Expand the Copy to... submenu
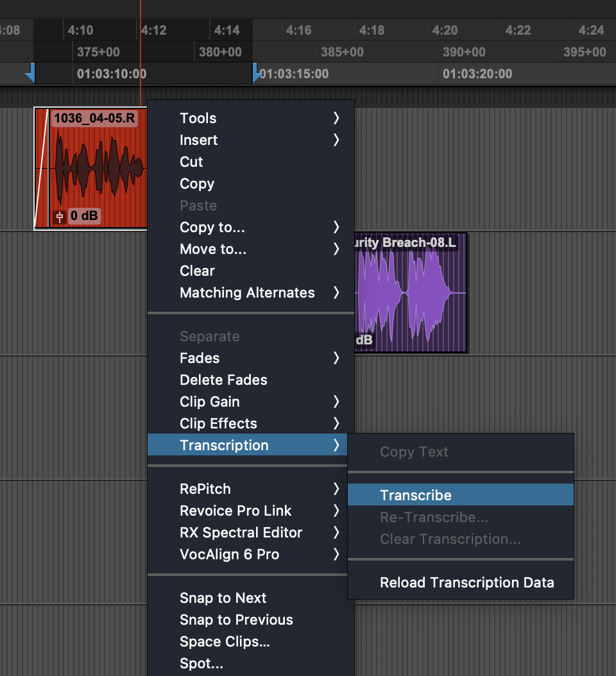The height and width of the screenshot is (676, 616). click(x=251, y=227)
